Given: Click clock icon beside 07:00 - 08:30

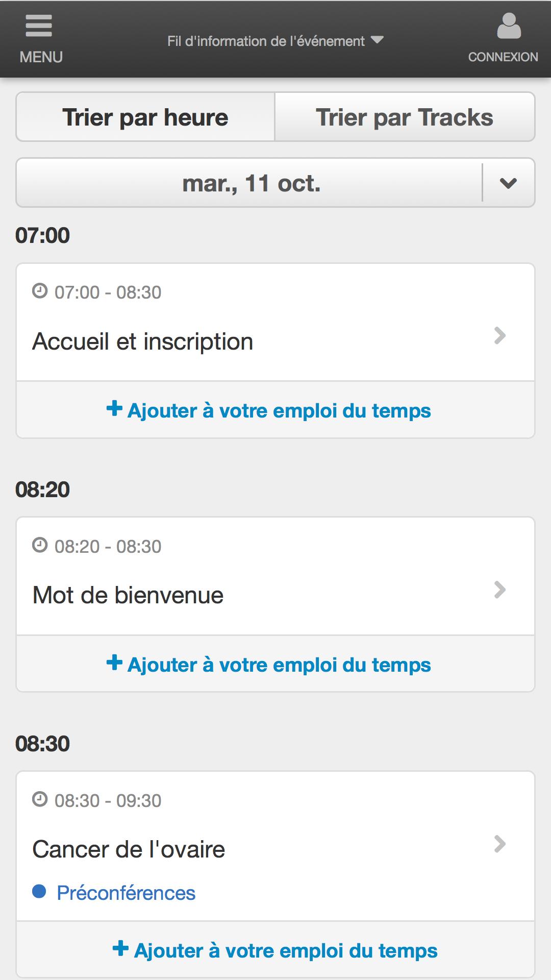Looking at the screenshot, I should 40,291.
